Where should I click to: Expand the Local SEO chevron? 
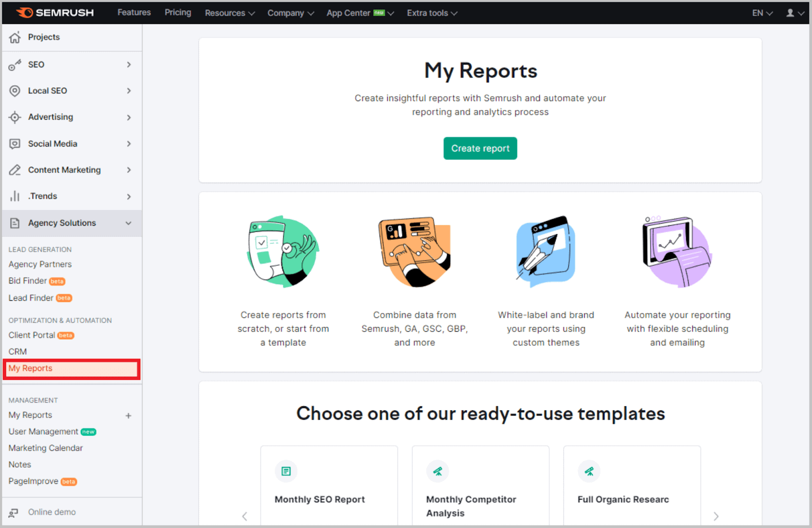point(129,91)
